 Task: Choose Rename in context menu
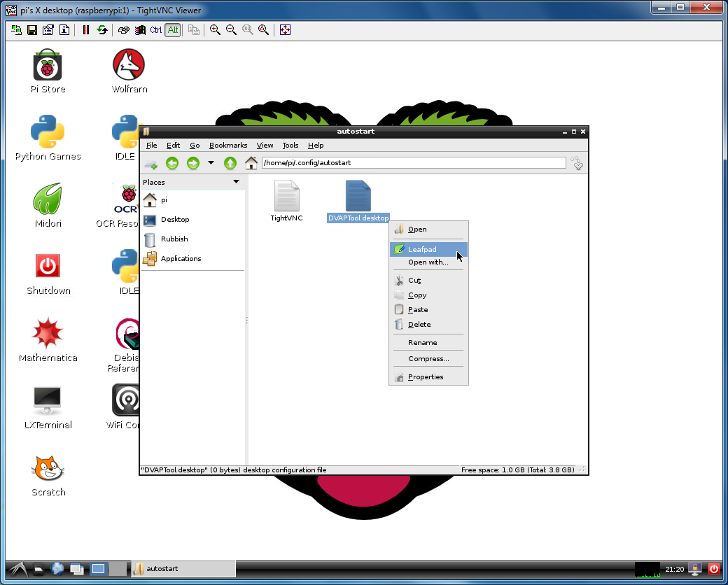[x=428, y=343]
